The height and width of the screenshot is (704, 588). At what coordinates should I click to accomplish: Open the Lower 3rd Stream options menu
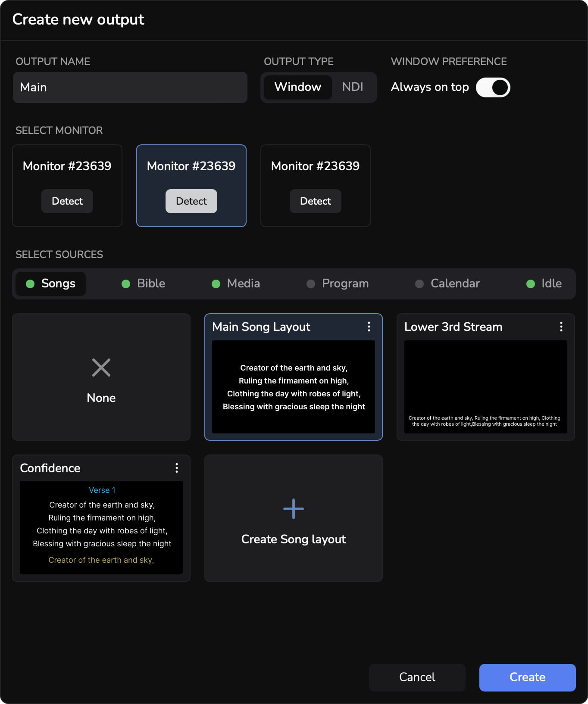point(561,327)
